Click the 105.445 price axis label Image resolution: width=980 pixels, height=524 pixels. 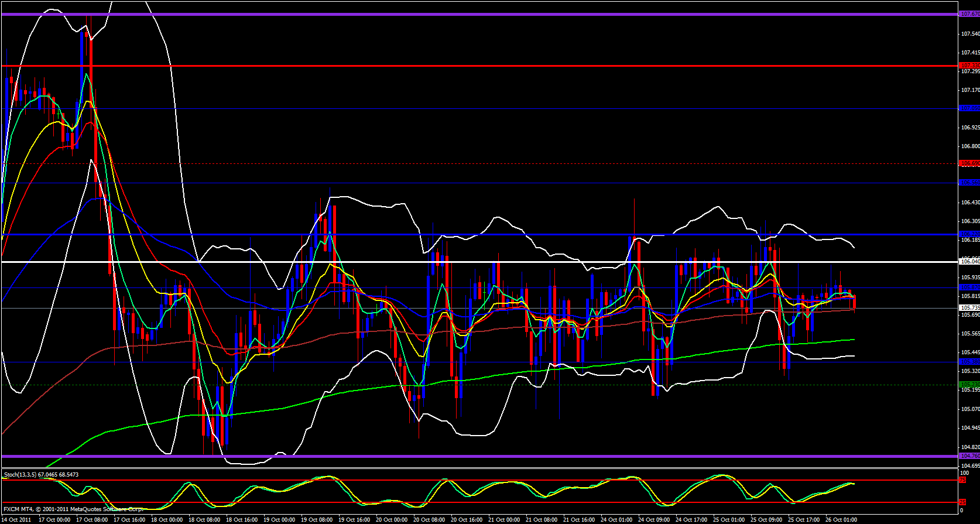970,352
